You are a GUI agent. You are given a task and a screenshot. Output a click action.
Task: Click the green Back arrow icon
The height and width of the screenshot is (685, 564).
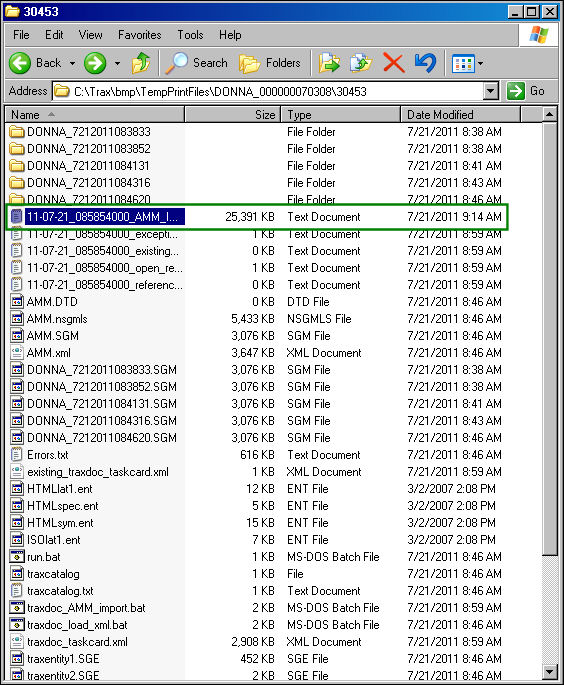coord(20,63)
